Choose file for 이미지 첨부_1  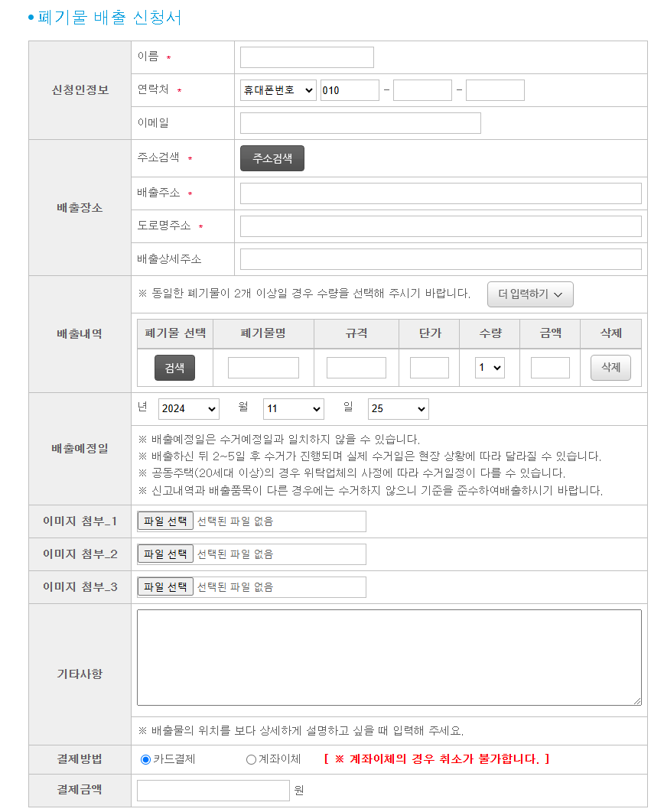[165, 521]
